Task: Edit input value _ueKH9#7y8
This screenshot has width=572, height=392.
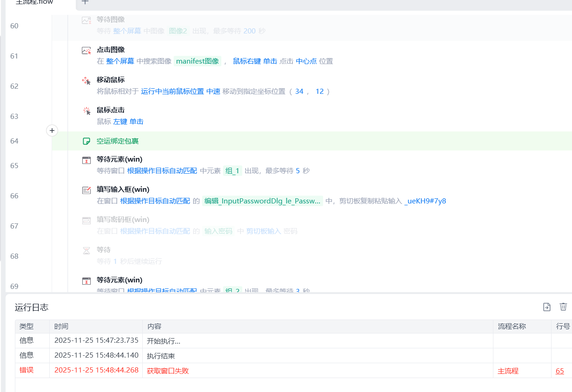Action: [x=425, y=201]
